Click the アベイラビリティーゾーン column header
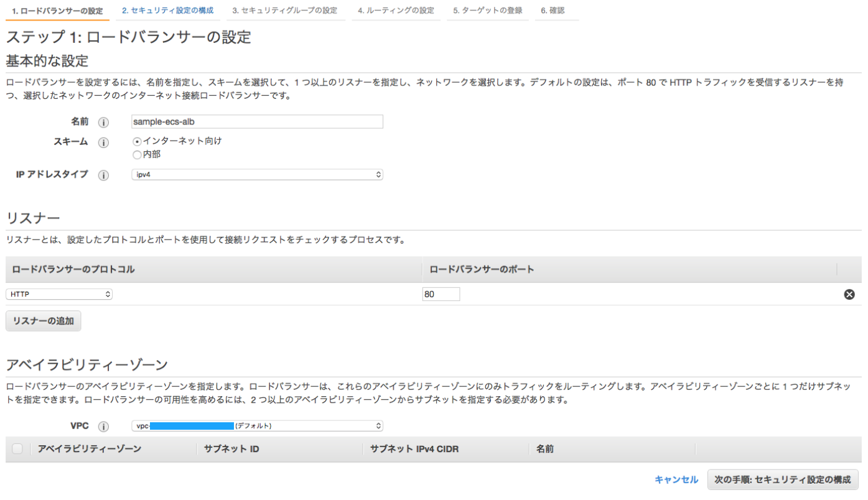 click(90, 448)
